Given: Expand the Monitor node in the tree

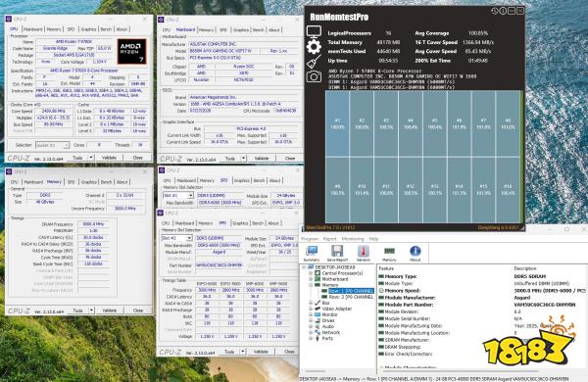Looking at the screenshot, I should (x=311, y=314).
